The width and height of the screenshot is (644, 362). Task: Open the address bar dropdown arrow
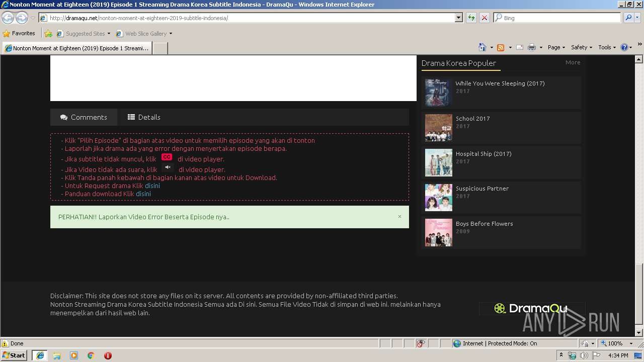coord(458,18)
